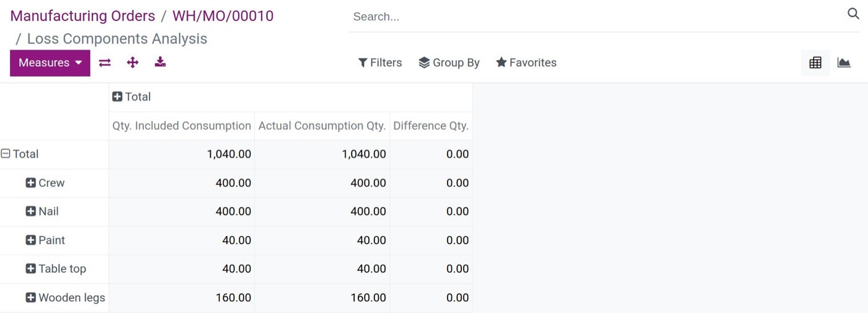Open the Filters menu

point(380,63)
